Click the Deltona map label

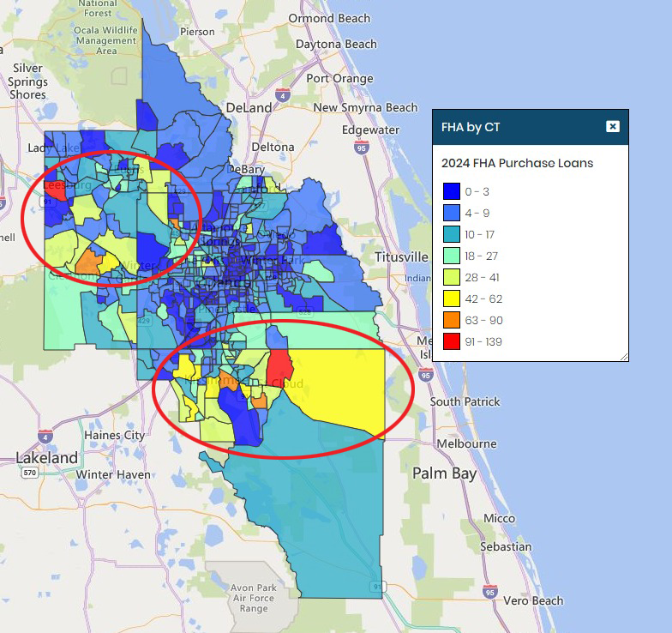(x=273, y=148)
